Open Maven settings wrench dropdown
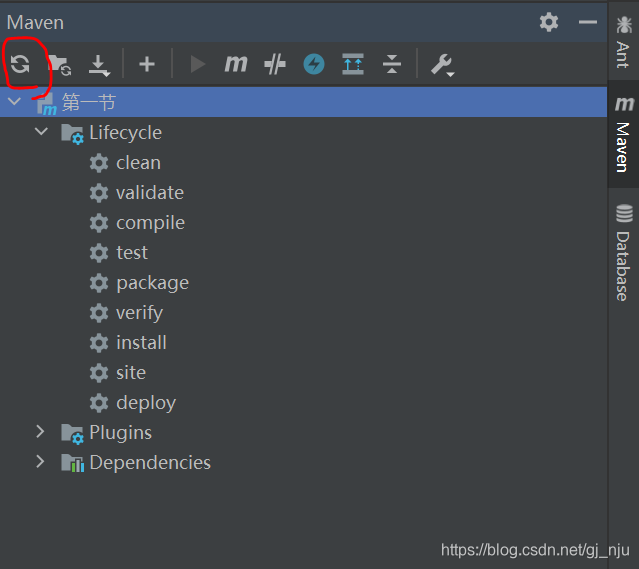The height and width of the screenshot is (569, 639). click(x=443, y=65)
